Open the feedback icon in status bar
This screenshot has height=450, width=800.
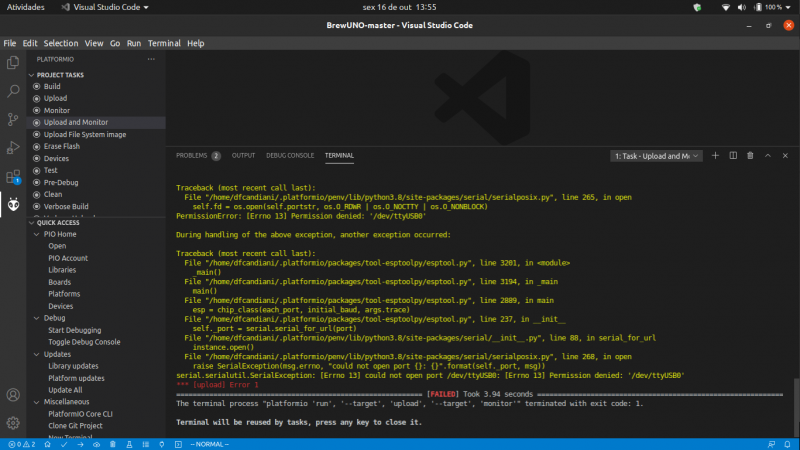(771, 444)
